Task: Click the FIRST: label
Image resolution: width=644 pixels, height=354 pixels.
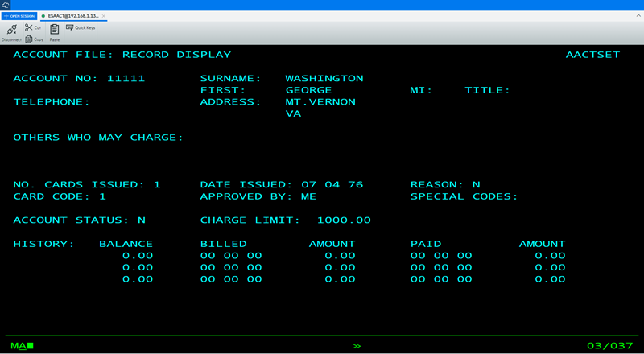Action: point(223,90)
